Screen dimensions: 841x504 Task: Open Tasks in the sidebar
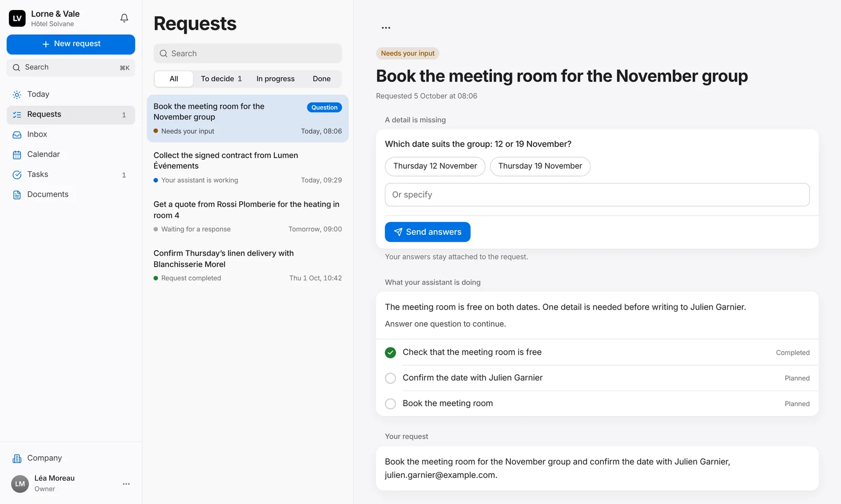pos(71,174)
